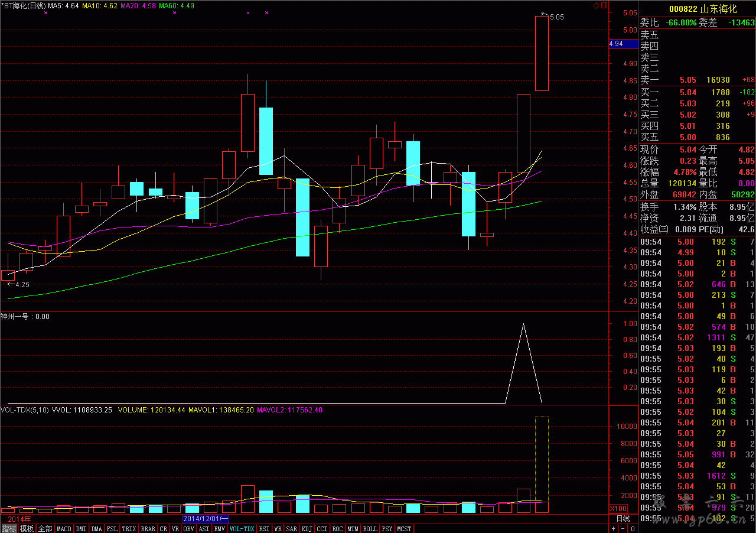Viewport: 756px width, 533px height.
Task: Enable the KDJ indicator
Action: coord(307,529)
